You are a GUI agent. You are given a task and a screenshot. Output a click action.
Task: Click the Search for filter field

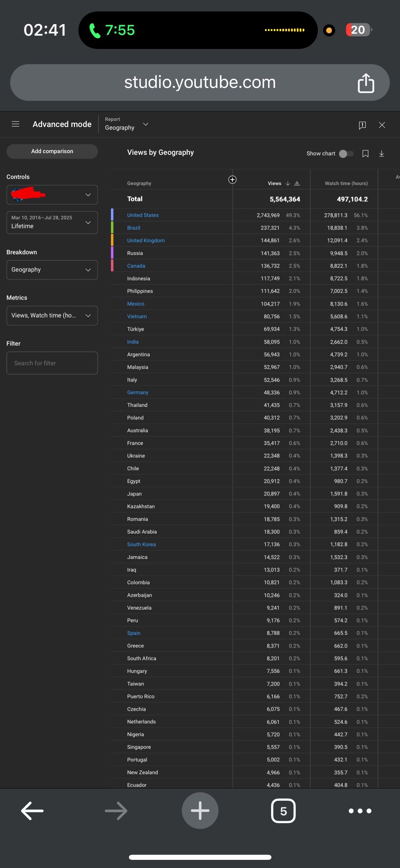point(52,363)
